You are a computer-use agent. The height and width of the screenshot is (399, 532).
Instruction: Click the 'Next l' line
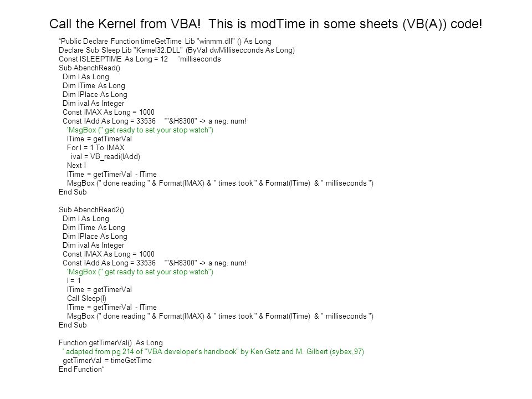coord(76,165)
